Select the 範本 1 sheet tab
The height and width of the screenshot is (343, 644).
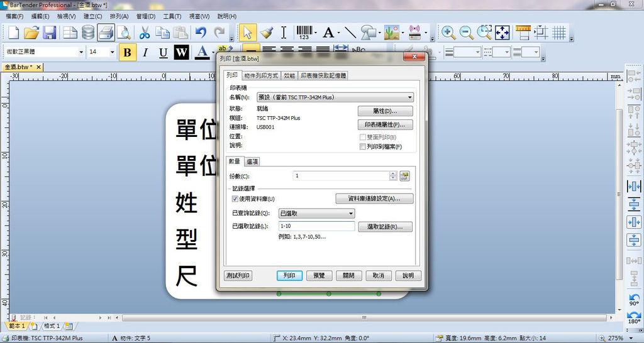(x=16, y=326)
